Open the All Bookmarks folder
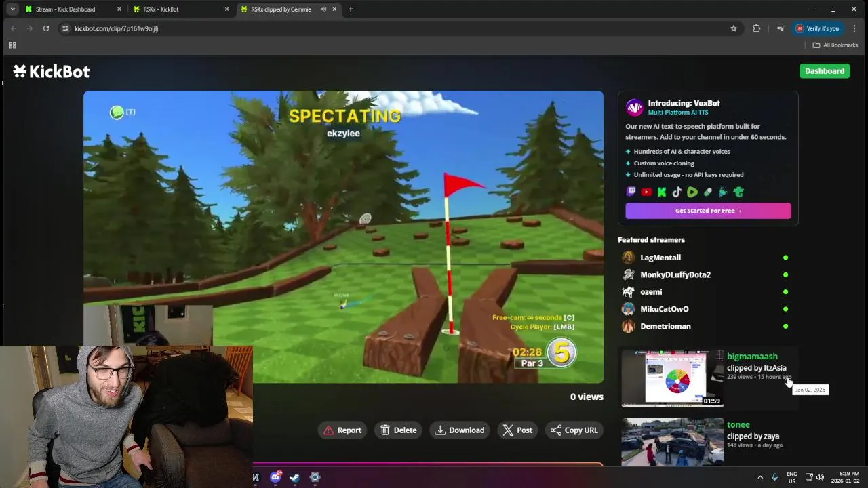 point(835,45)
